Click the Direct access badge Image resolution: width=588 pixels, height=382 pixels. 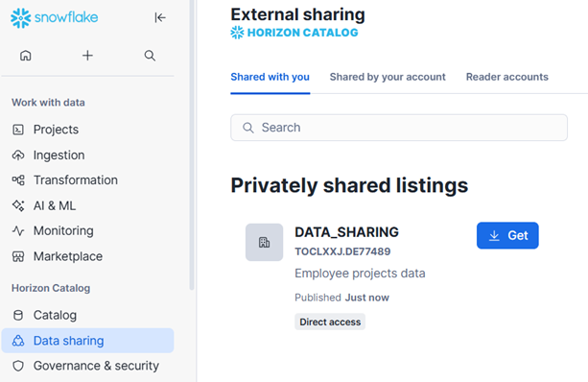point(330,322)
